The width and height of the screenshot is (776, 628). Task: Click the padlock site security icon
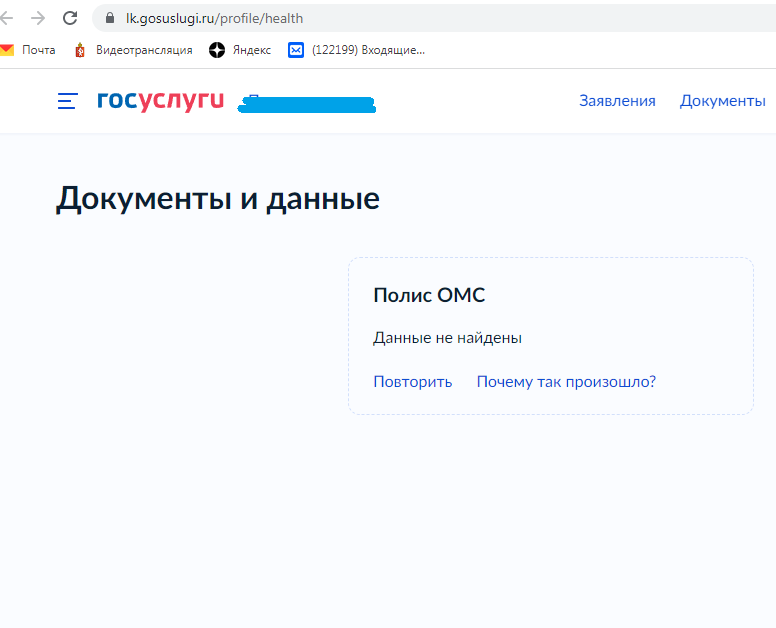[110, 18]
